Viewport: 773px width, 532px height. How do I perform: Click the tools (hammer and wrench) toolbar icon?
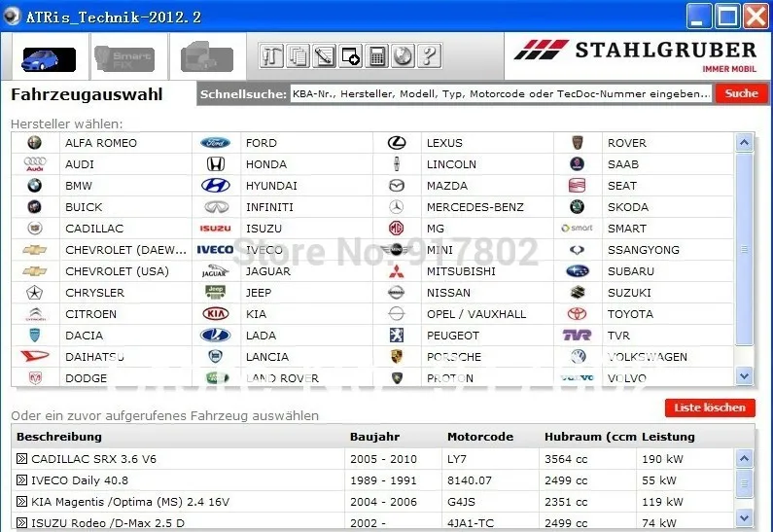click(271, 55)
